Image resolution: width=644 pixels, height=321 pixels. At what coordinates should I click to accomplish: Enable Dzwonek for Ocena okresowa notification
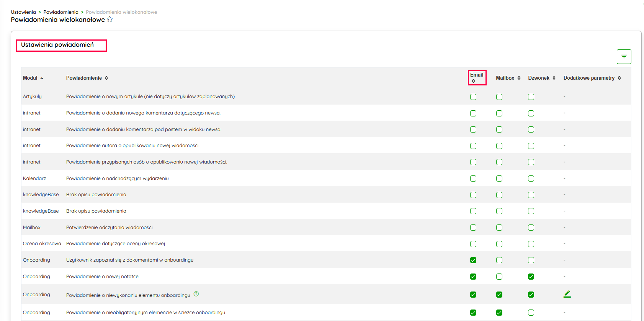coord(531,244)
